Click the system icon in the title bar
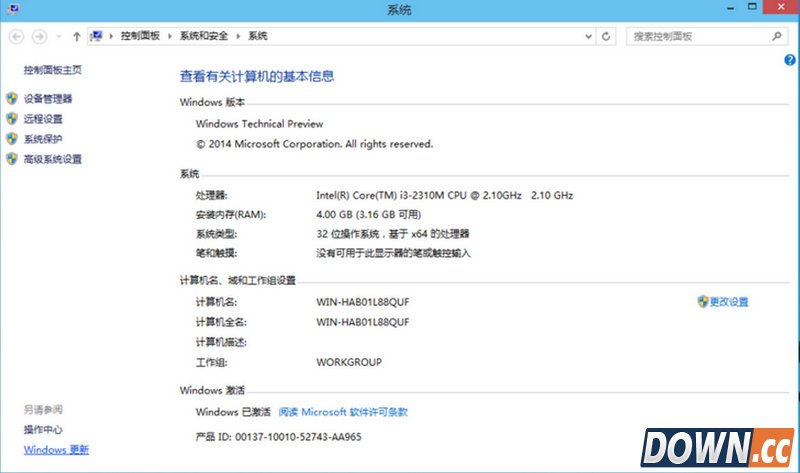 [14, 9]
